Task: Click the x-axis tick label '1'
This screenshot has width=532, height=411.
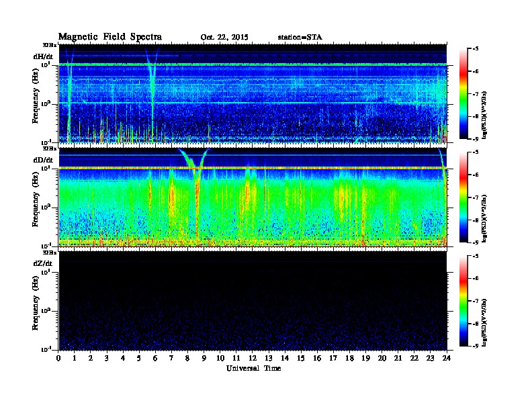Action: coord(75,358)
